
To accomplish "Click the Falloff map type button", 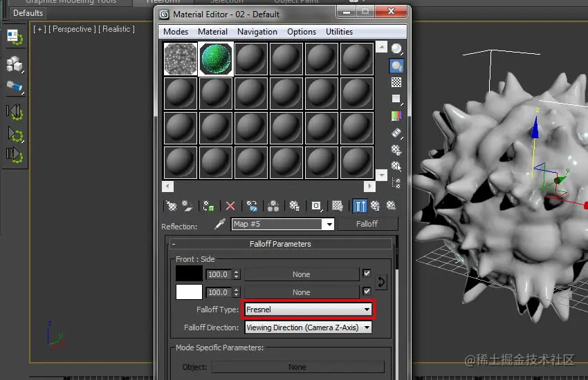I will [x=367, y=224].
